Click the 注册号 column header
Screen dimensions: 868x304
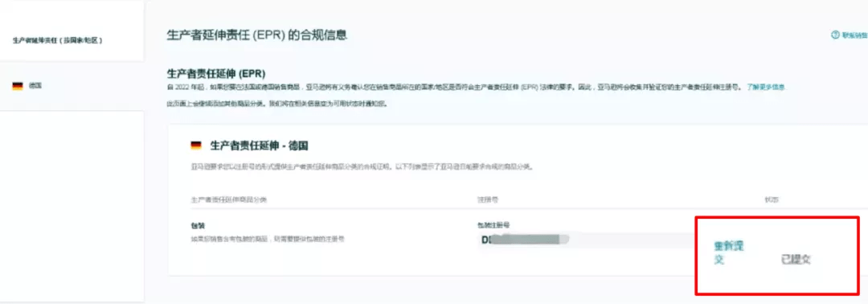tap(483, 199)
